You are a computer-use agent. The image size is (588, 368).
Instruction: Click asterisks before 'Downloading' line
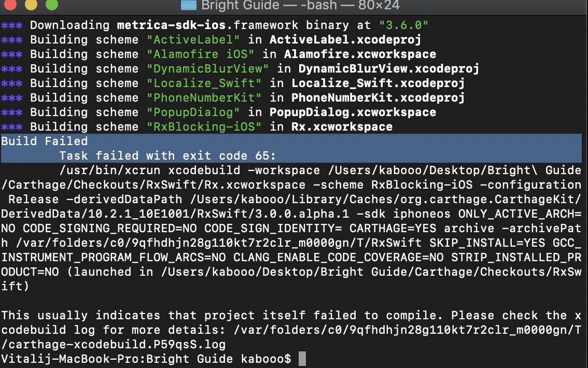(12, 25)
